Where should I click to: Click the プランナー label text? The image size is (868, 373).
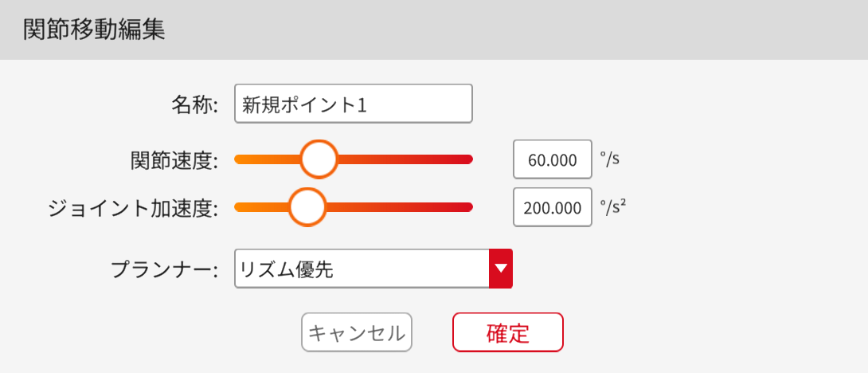pos(164,269)
